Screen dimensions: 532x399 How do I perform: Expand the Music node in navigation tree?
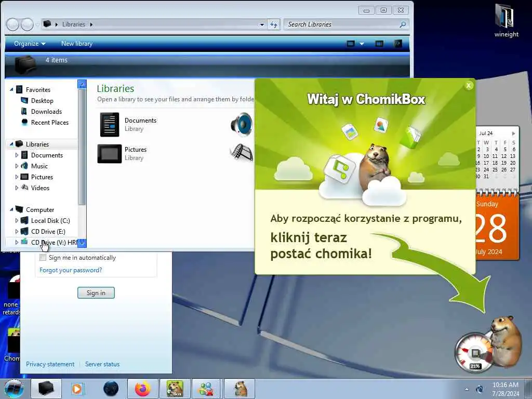pos(17,166)
